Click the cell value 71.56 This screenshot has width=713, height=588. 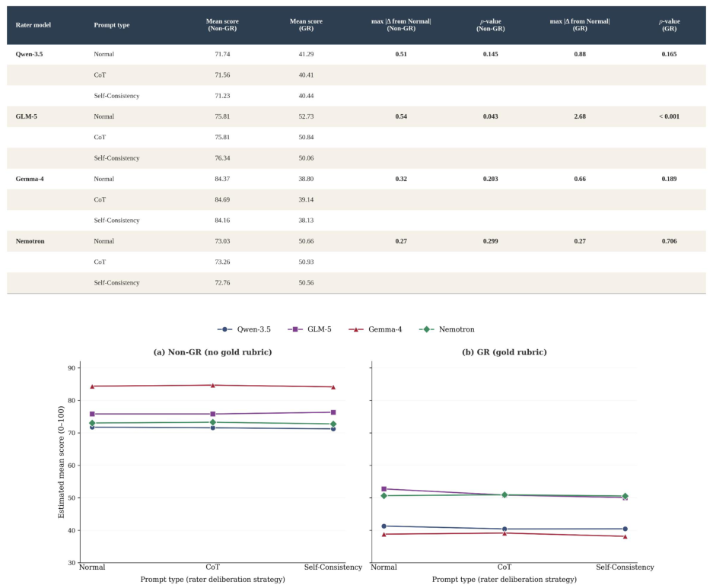222,75
